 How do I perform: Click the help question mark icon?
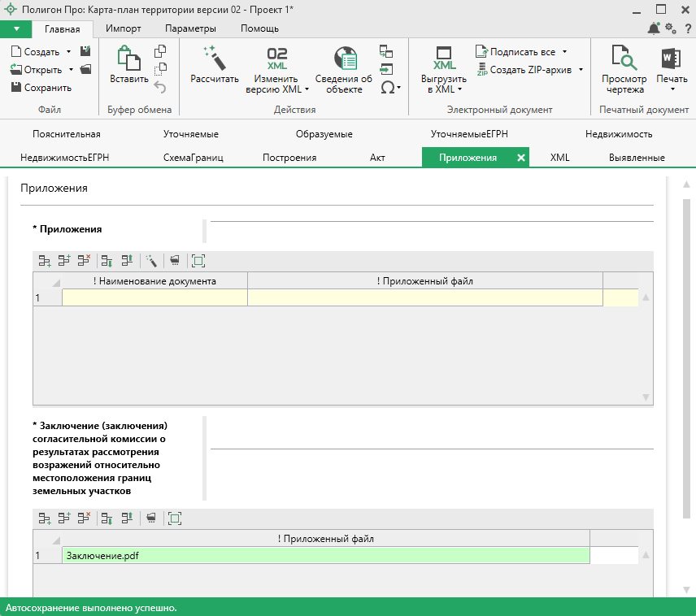pos(687,28)
